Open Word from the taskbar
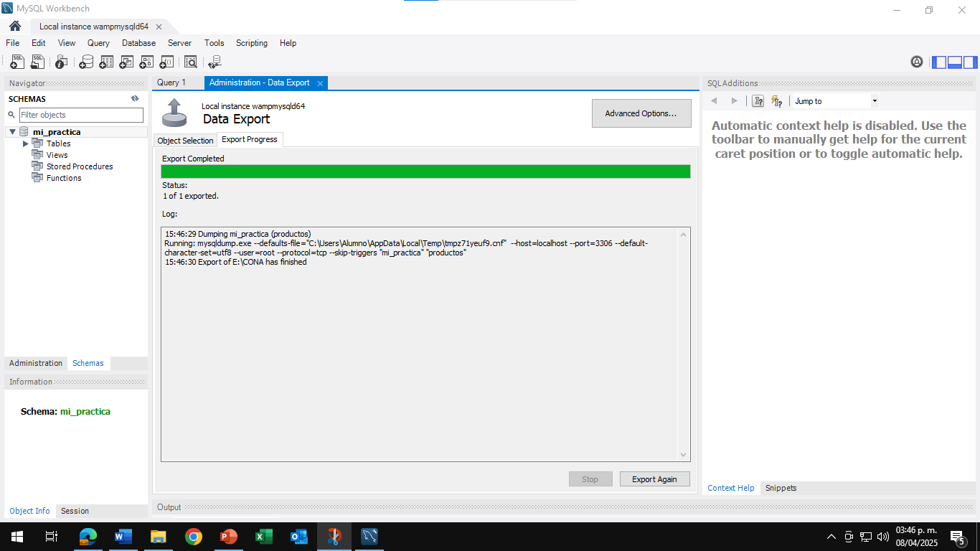980x551 pixels. (x=123, y=537)
